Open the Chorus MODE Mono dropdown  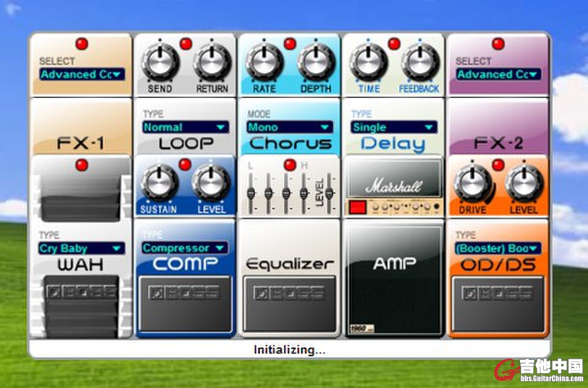click(x=290, y=127)
